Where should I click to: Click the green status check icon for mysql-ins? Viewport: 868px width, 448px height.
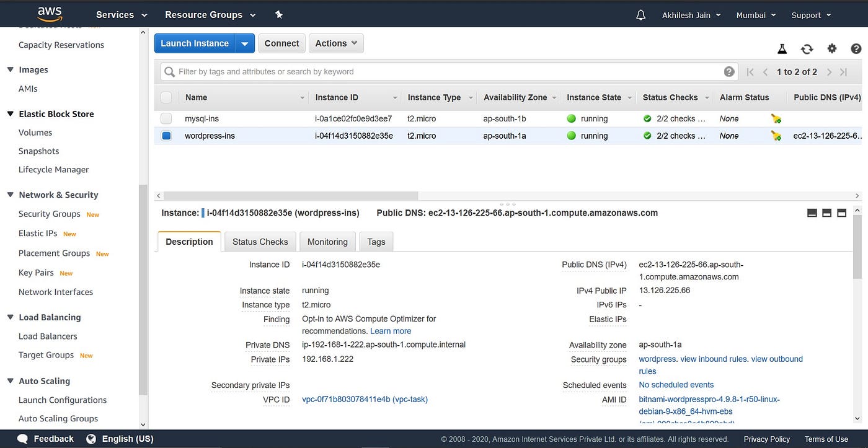647,118
